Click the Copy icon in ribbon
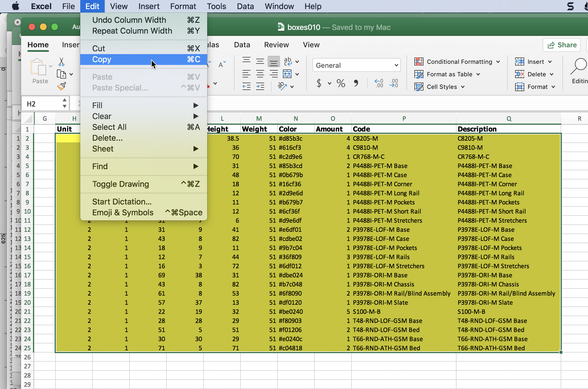 [x=61, y=74]
